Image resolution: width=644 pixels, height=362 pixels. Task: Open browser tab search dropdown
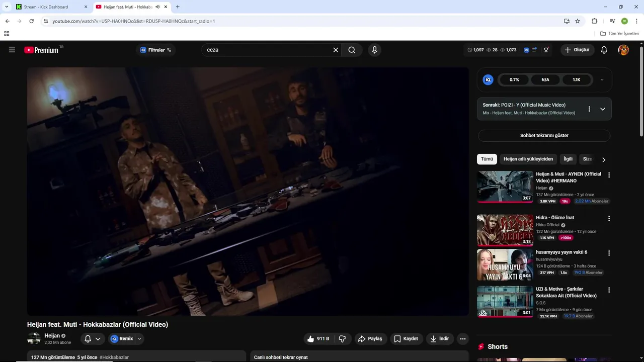point(7,7)
